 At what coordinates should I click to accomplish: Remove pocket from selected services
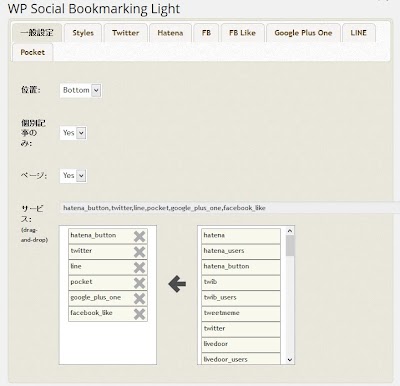pyautogui.click(x=139, y=283)
